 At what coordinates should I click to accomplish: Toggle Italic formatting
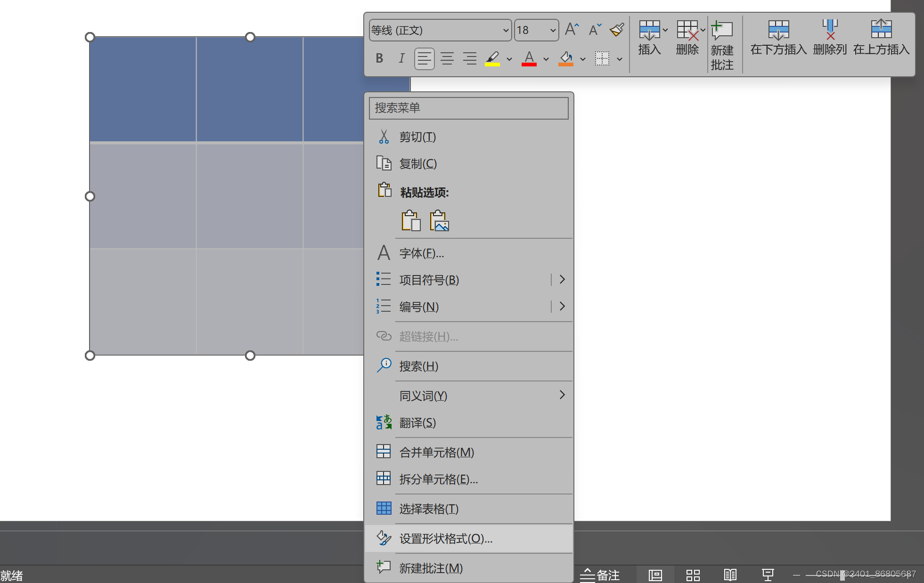click(401, 58)
